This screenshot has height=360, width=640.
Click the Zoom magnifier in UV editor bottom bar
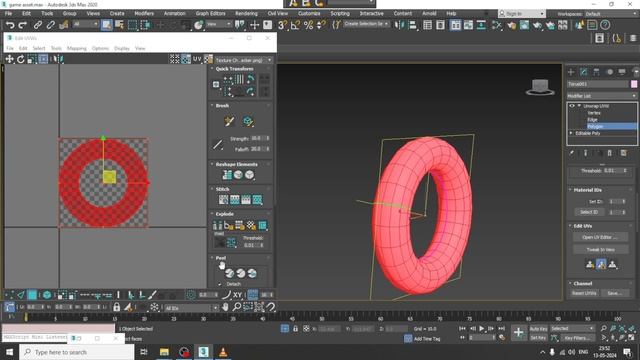[236, 307]
